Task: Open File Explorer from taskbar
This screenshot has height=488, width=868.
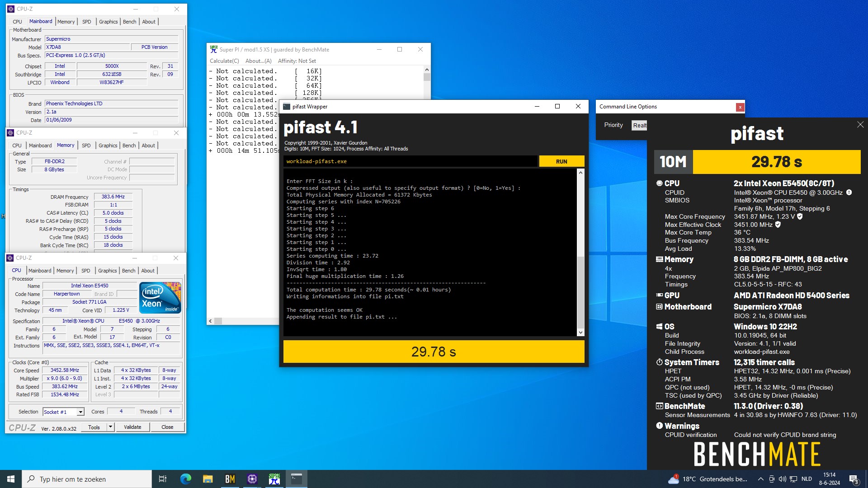Action: 208,479
